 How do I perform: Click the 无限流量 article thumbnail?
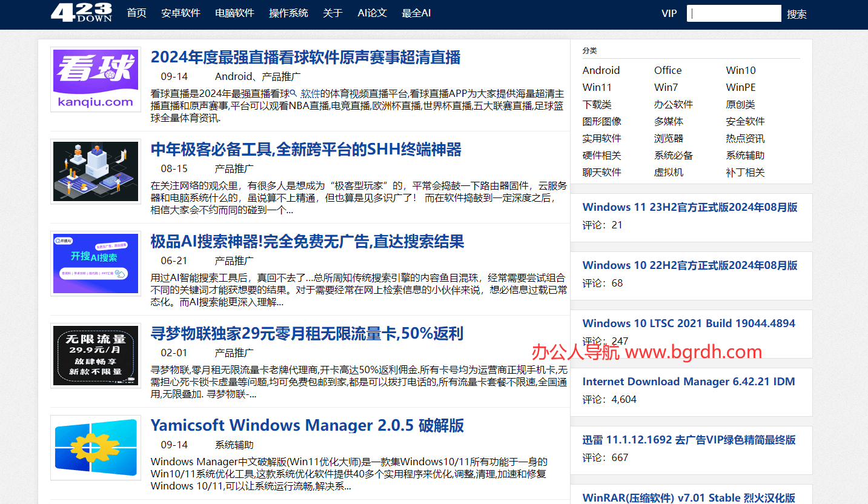94,356
